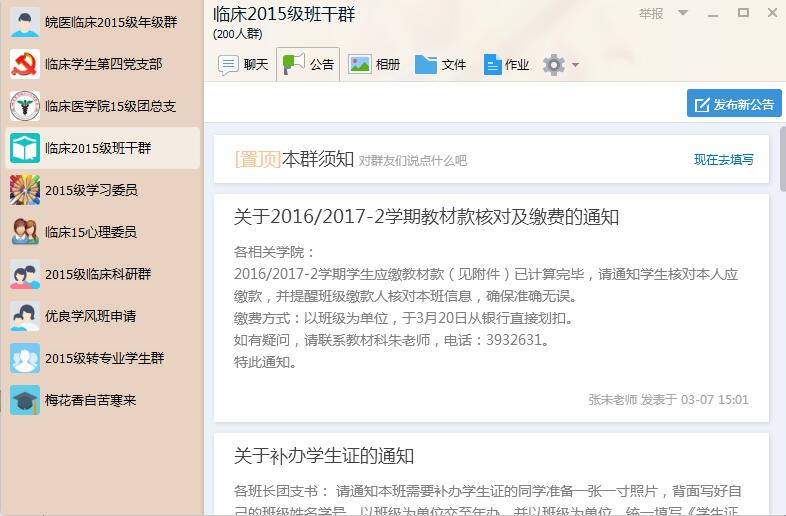This screenshot has width=786, height=516.
Task: Click the 举报 report link
Action: 651,14
